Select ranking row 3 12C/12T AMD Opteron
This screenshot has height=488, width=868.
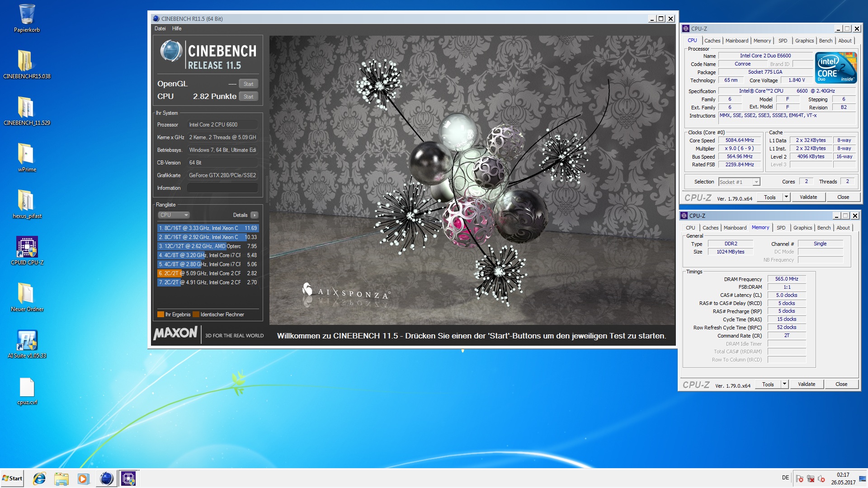click(x=208, y=246)
